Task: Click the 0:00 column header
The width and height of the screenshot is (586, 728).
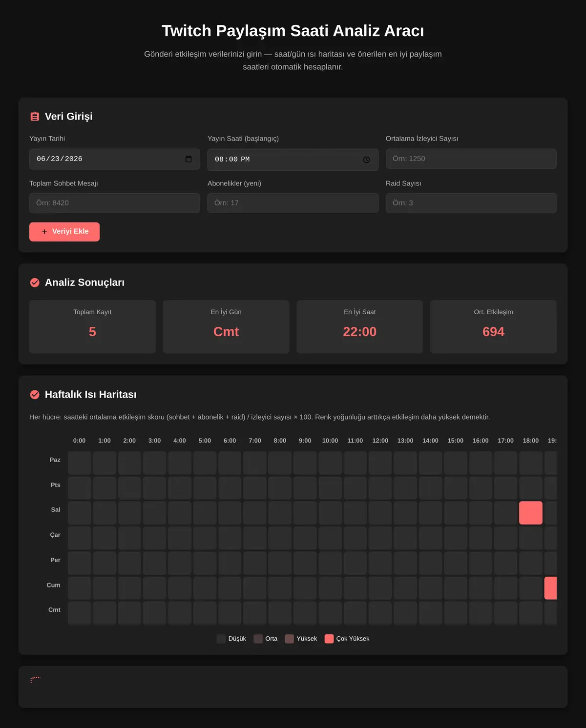Action: pos(79,441)
